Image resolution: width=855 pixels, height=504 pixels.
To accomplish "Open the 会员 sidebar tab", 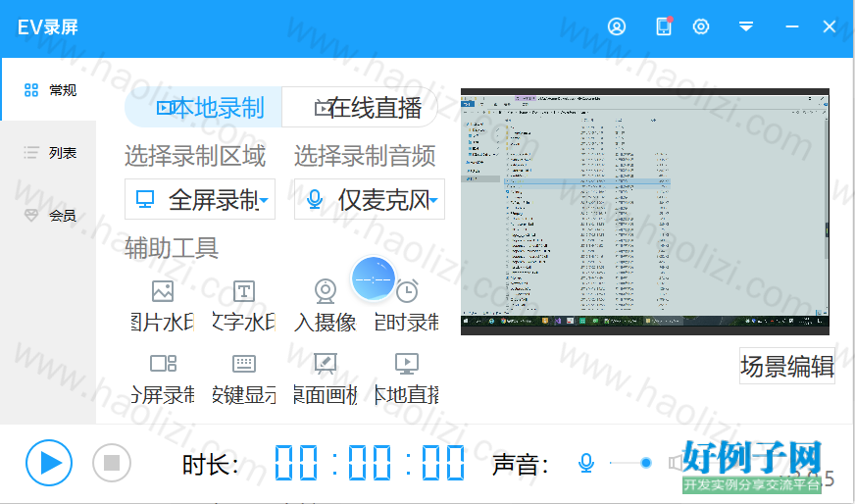I will [49, 216].
